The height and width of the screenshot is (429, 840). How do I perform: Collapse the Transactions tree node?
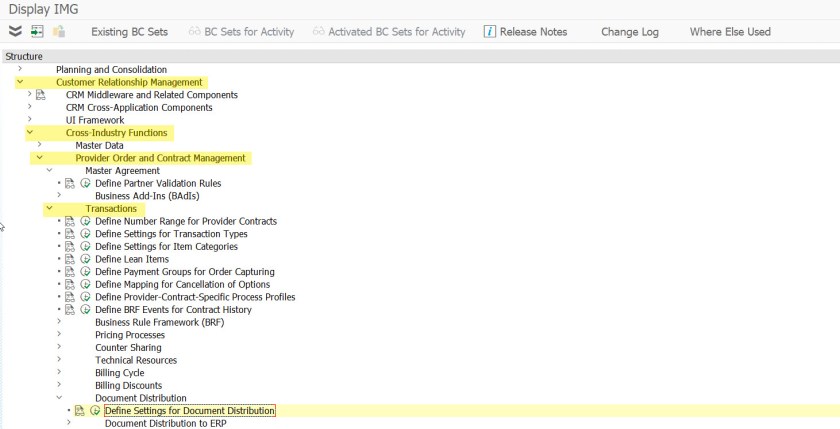[49, 208]
